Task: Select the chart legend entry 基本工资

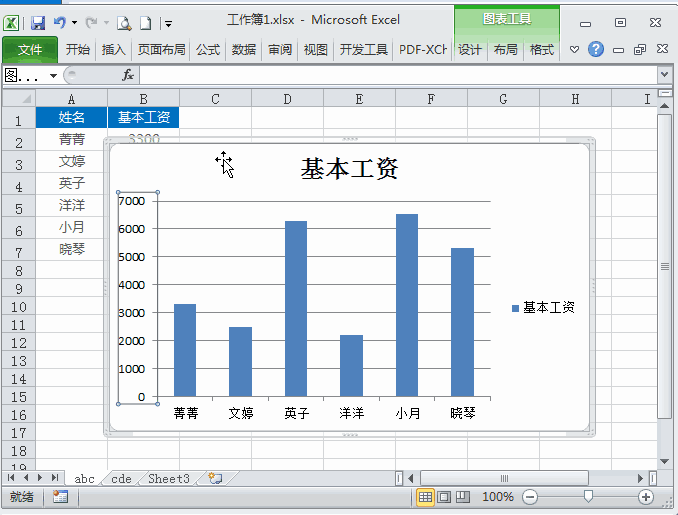Action: [x=543, y=307]
